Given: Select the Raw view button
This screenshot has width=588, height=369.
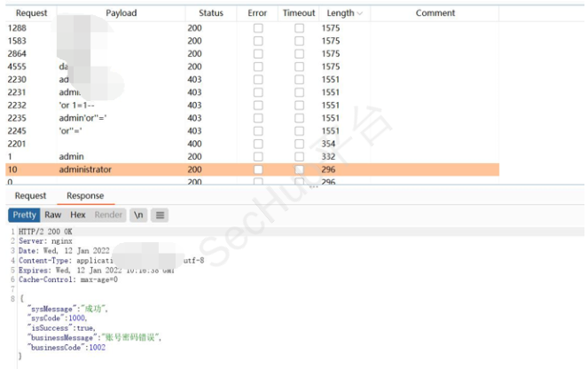Looking at the screenshot, I should [53, 215].
